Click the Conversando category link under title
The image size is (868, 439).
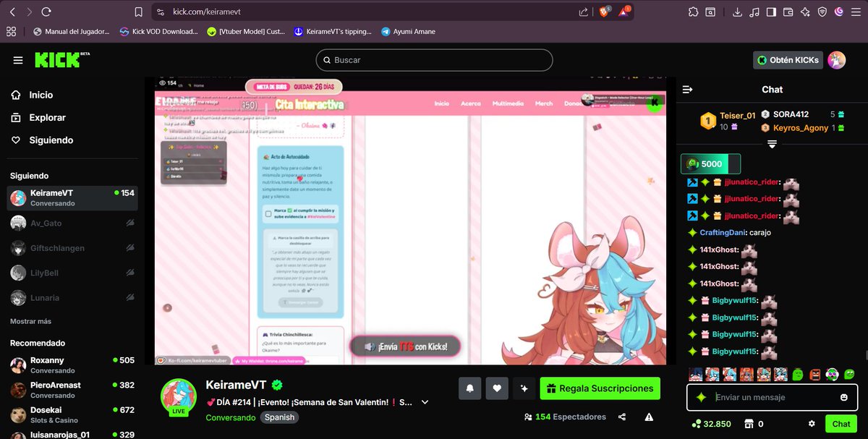(230, 417)
